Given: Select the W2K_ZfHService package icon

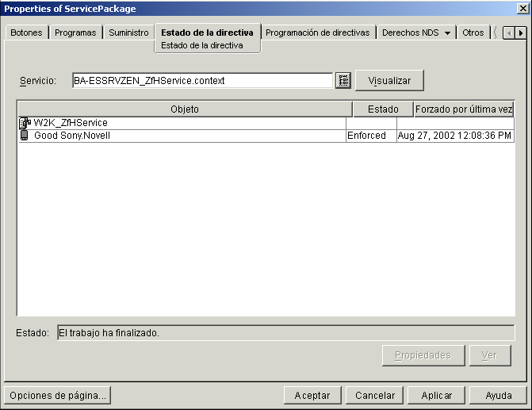Looking at the screenshot, I should 25,123.
